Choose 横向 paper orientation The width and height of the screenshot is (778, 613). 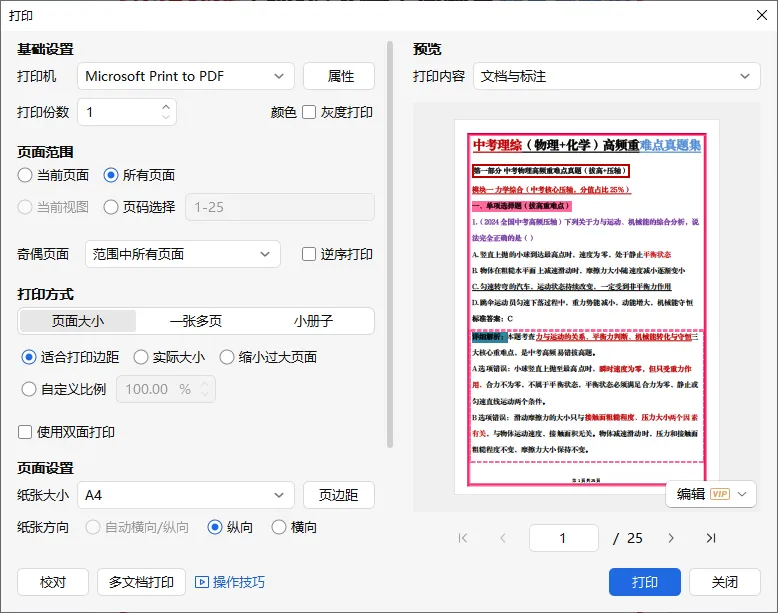[279, 527]
